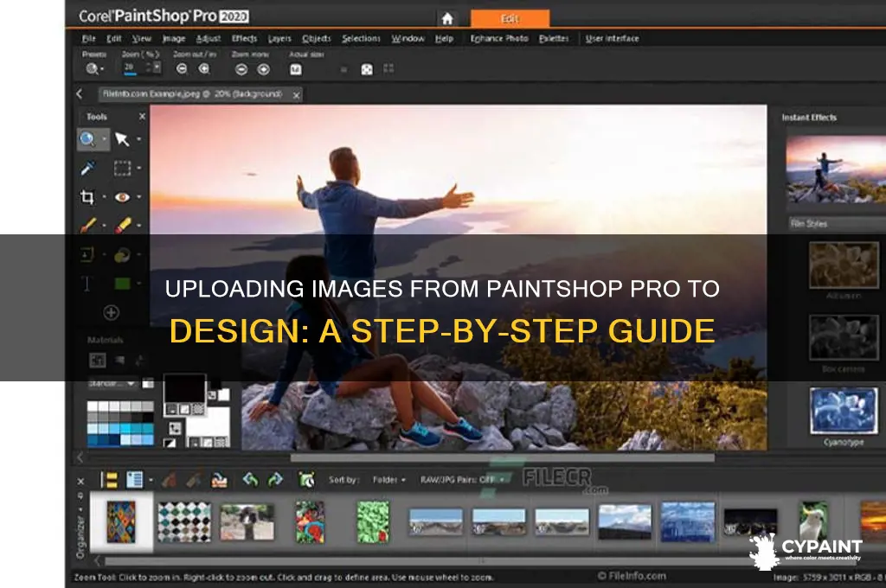Expand the Pick tool flyout arrow
886x588 pixels.
coord(139,139)
